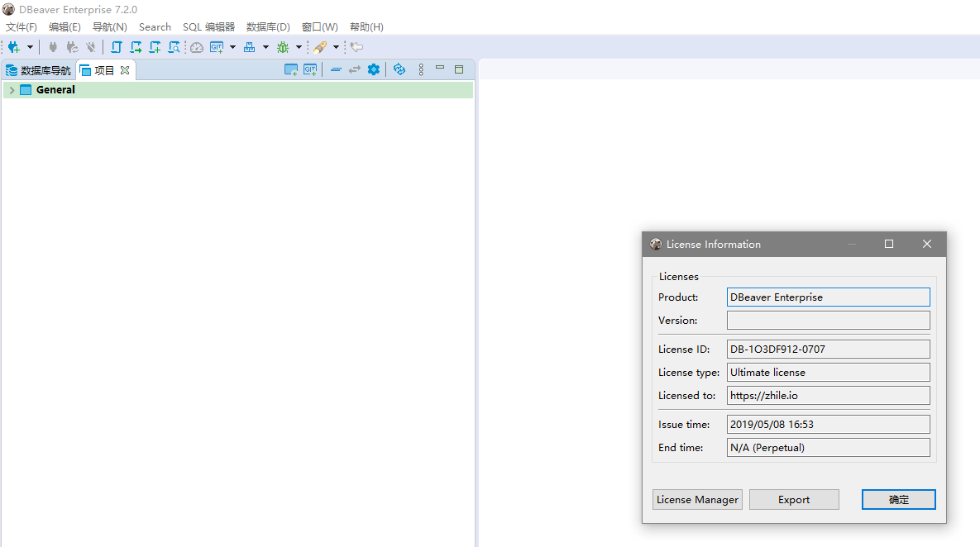Open the 文件(F) menu
This screenshot has height=547, width=980.
coord(22,26)
